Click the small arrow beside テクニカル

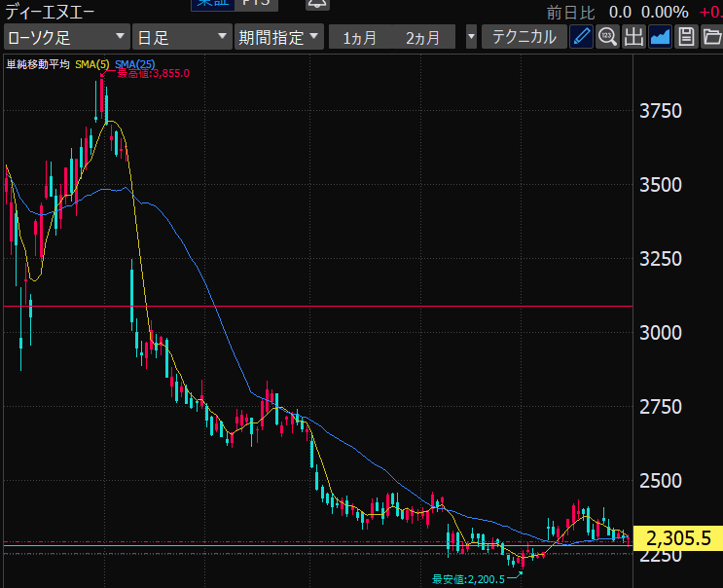[472, 38]
